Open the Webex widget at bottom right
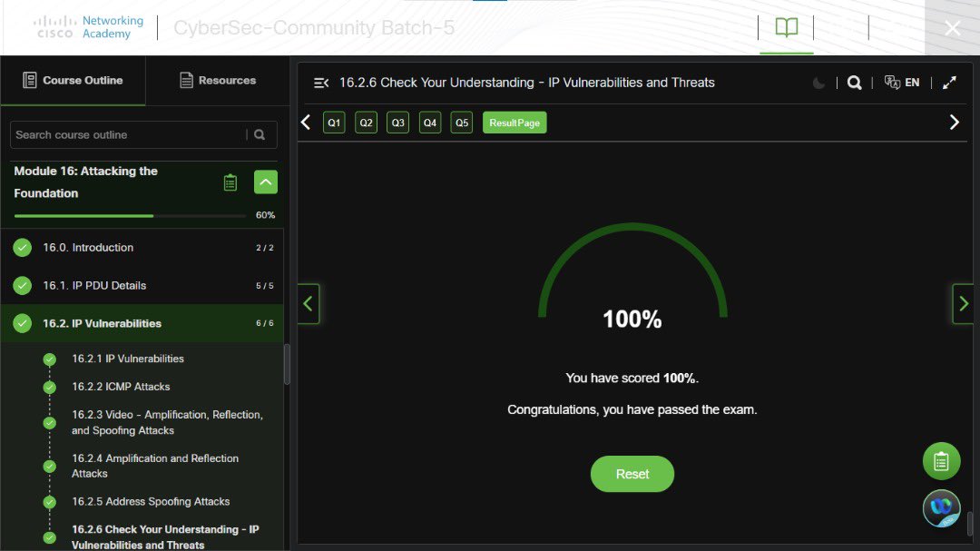This screenshot has height=551, width=980. 941,508
